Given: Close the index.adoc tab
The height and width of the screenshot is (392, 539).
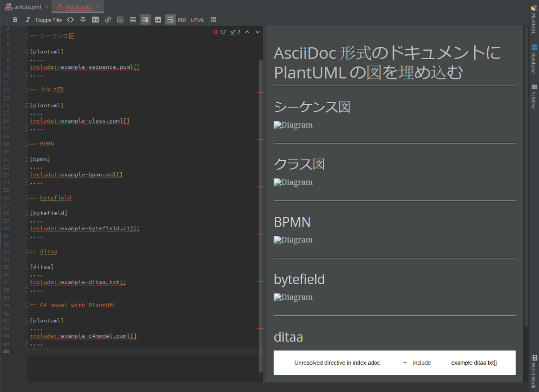Looking at the screenshot, I should point(98,7).
